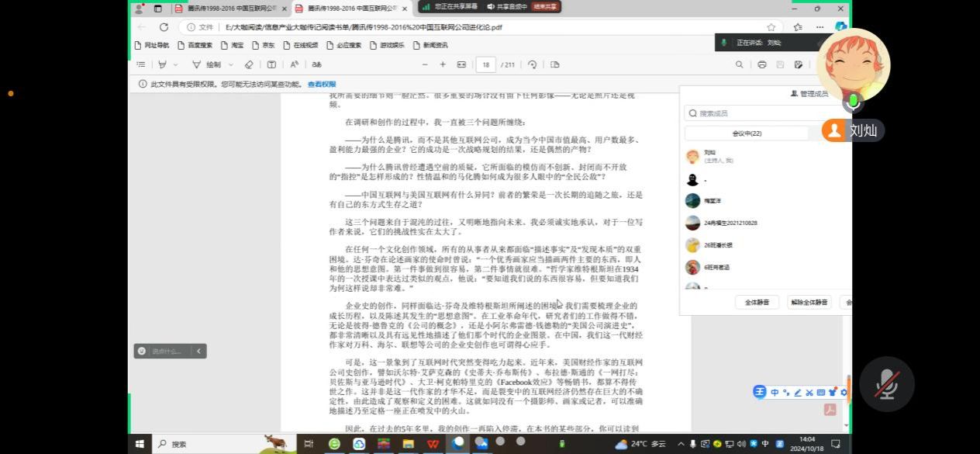
Task: Open the table of contents sidebar icon
Action: [x=141, y=64]
